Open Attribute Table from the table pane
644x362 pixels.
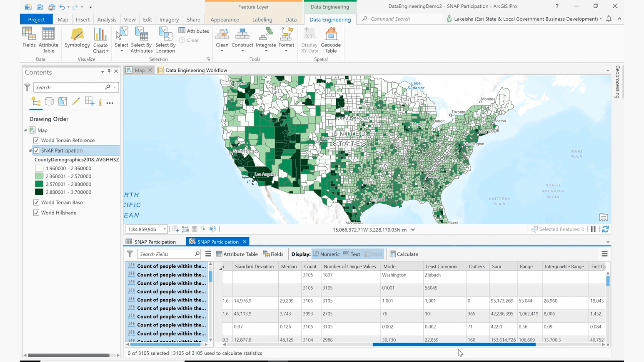(237, 254)
